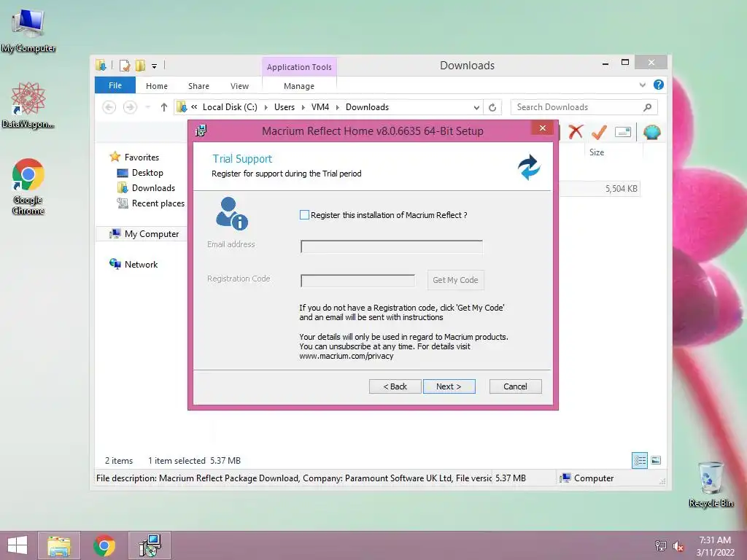Cancel the Macrium Reflect setup
Screen dimensions: 747x560
click(515, 386)
